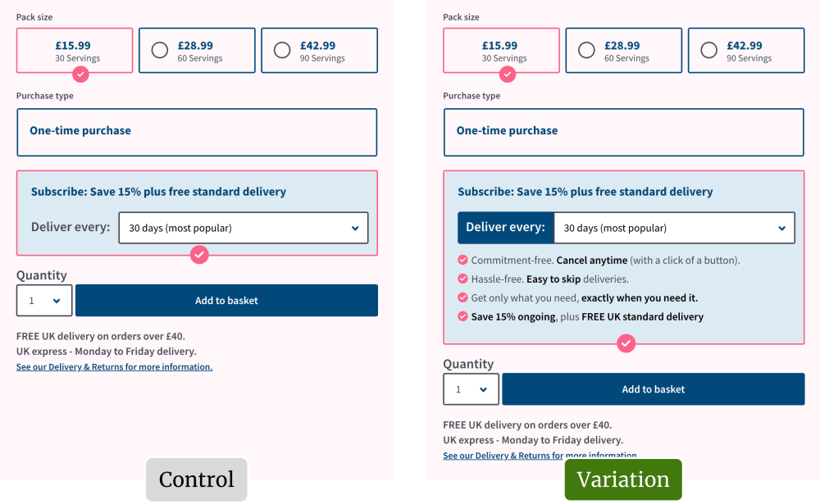
Task: Click pink checkmark under Variation £15.99 pack
Action: 508,74
